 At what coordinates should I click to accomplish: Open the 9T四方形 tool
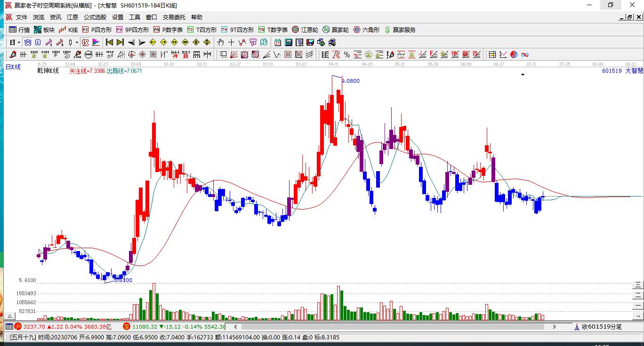(238, 30)
